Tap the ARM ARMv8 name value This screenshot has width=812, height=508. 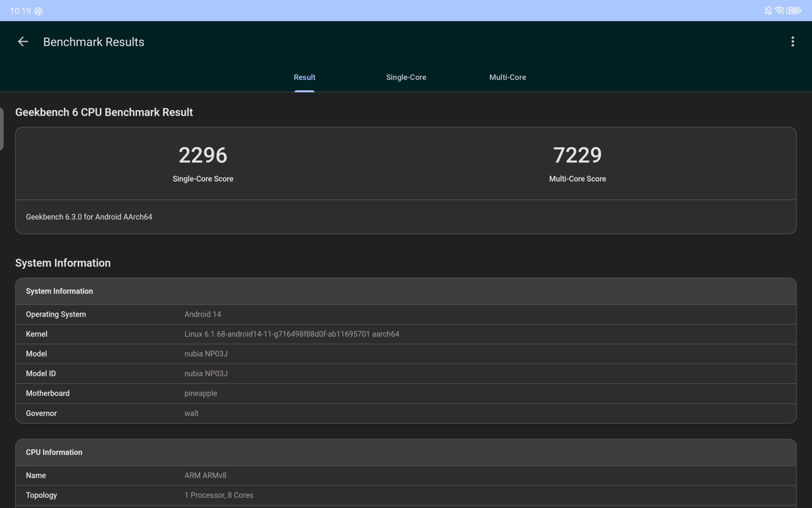pyautogui.click(x=205, y=475)
